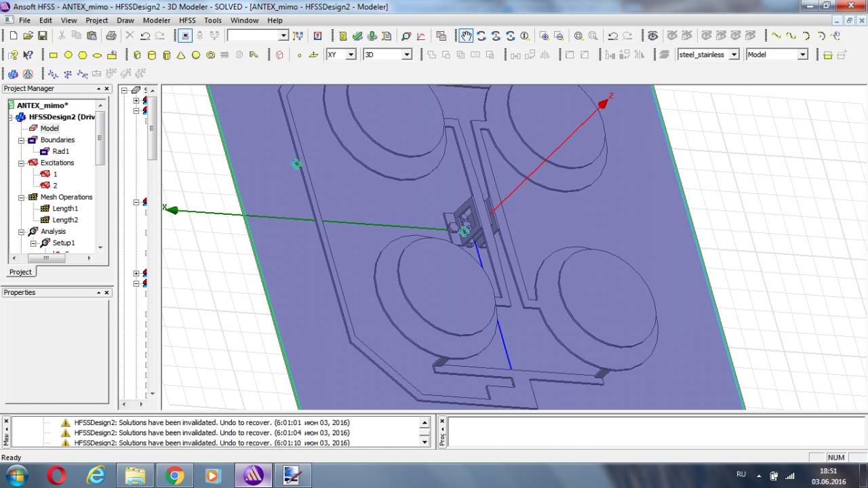Screen dimensions: 868x488
Task: Open the Modeler menu
Action: click(x=156, y=20)
